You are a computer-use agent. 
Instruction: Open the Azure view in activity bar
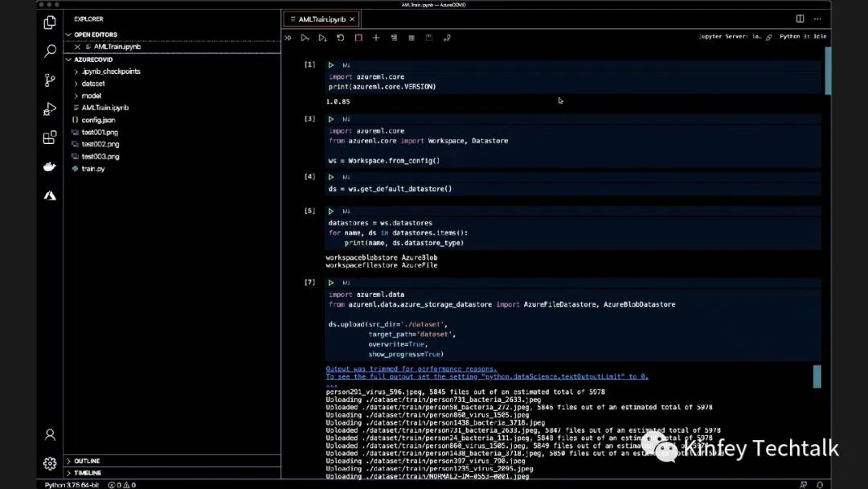pyautogui.click(x=50, y=195)
